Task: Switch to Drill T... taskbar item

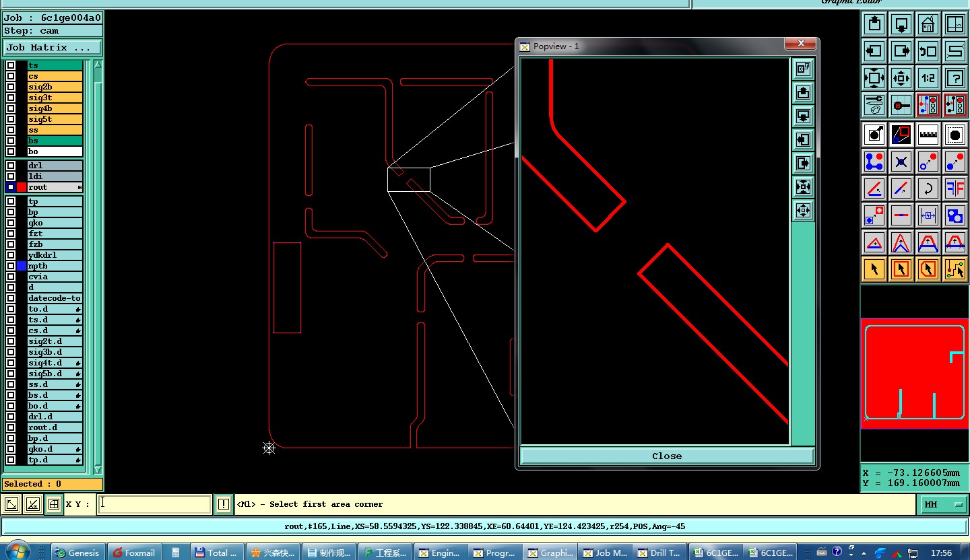Action: click(659, 553)
